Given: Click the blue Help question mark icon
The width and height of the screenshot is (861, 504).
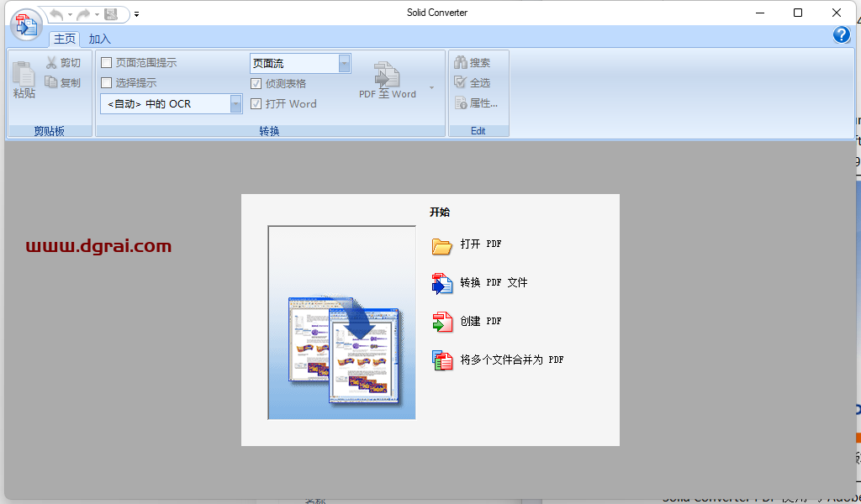Looking at the screenshot, I should [x=841, y=34].
